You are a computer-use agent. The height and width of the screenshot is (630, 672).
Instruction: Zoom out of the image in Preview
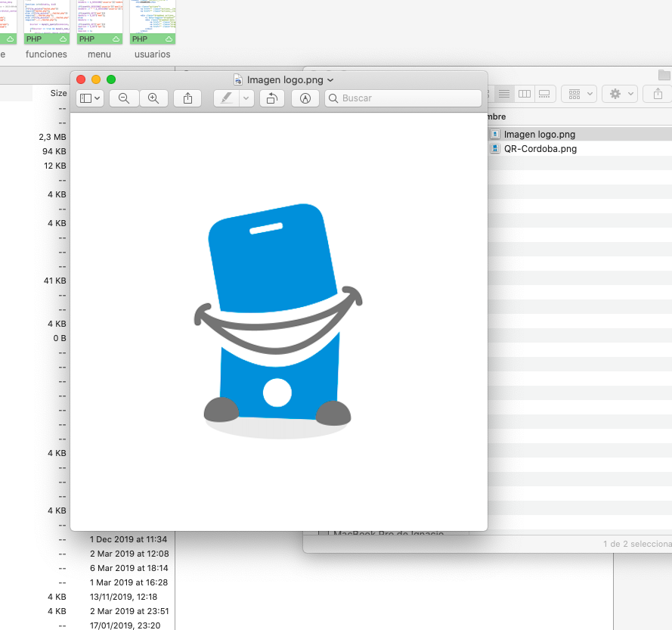(124, 98)
